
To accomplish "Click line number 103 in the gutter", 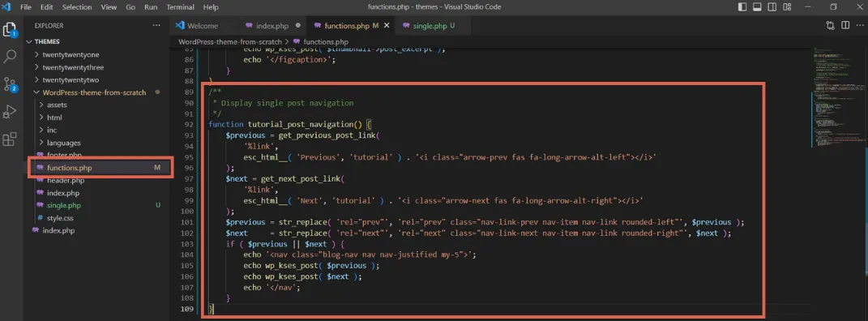I will pyautogui.click(x=187, y=243).
